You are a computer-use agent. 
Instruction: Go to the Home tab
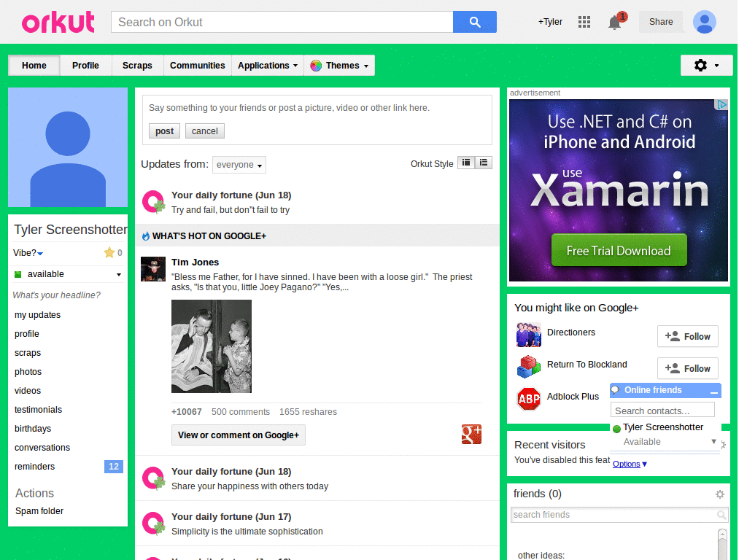point(34,65)
